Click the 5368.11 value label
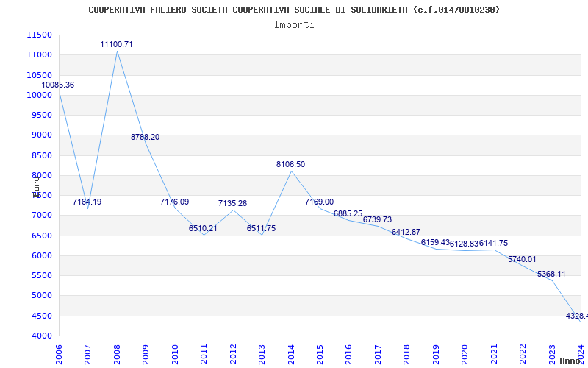 click(x=551, y=274)
